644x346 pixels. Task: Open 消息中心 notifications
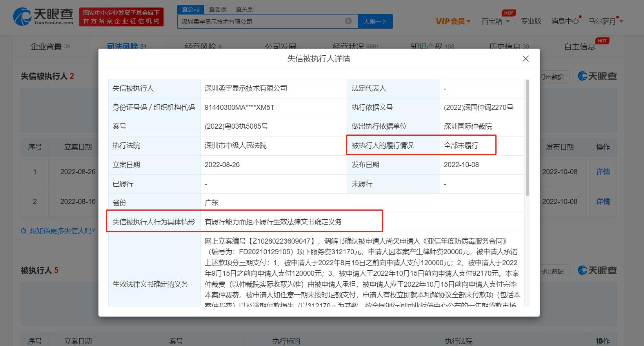[565, 21]
